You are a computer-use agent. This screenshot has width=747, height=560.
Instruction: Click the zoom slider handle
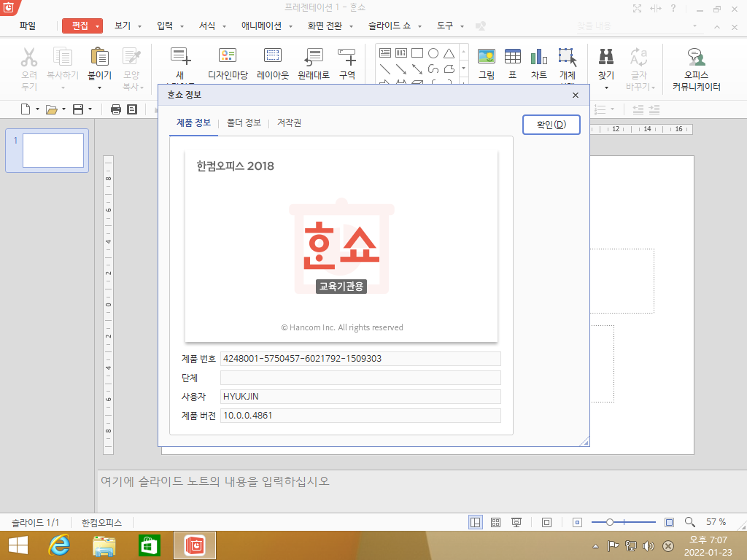(x=609, y=522)
